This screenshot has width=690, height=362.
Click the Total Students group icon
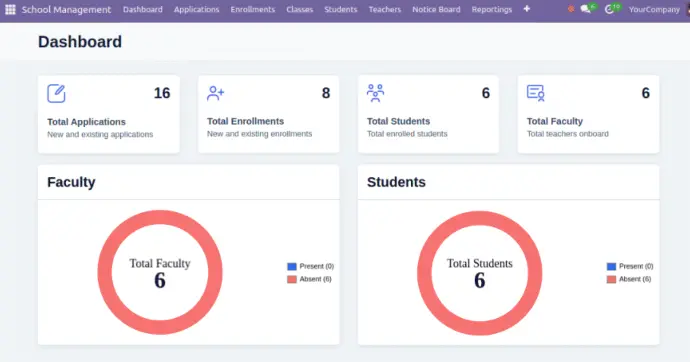[375, 93]
